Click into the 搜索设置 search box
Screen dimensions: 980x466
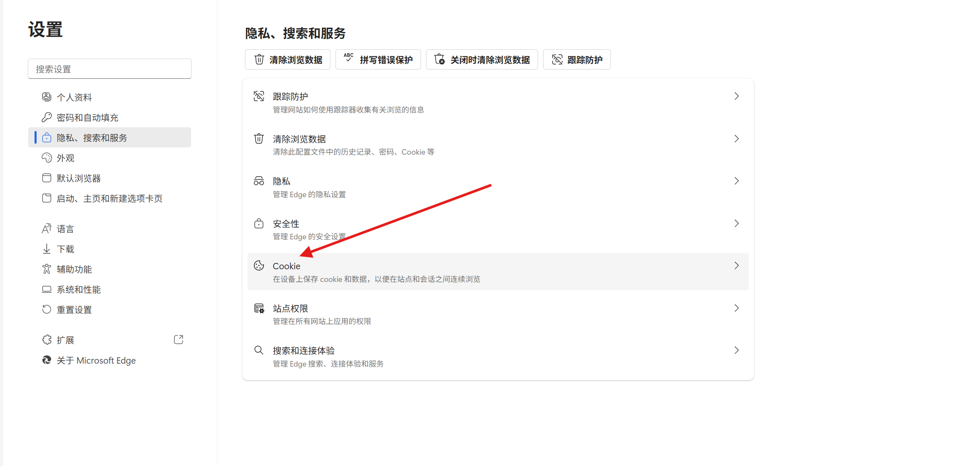point(109,69)
